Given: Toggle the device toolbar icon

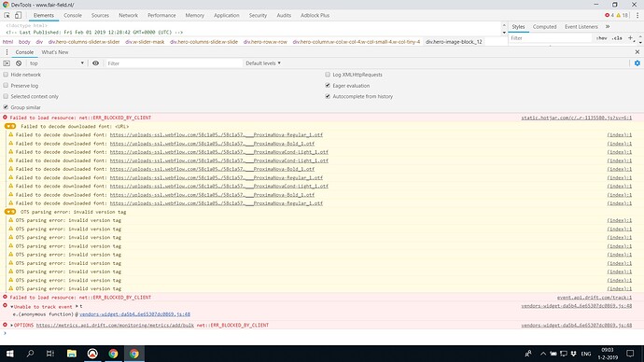Looking at the screenshot, I should (x=18, y=15).
